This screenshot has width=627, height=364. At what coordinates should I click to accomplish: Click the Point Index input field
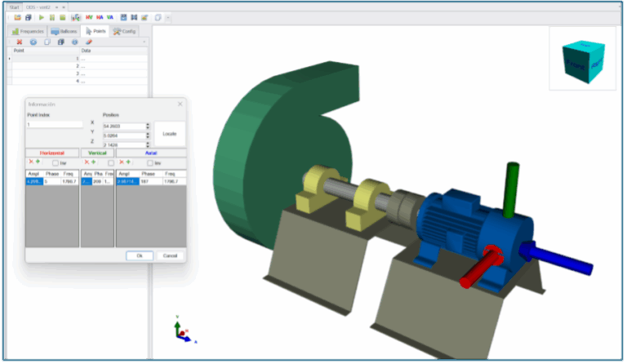tap(55, 125)
